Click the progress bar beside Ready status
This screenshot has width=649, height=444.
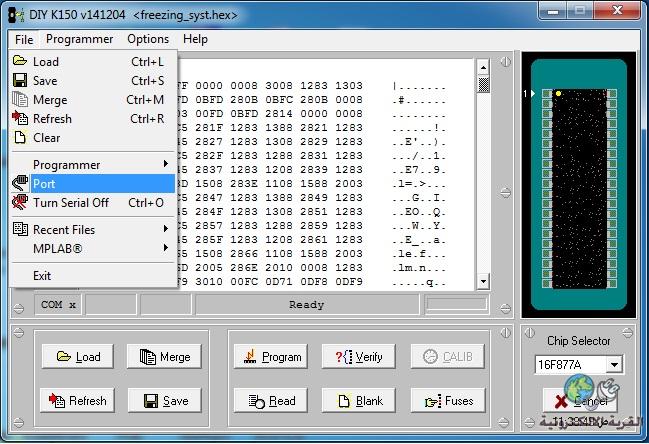[457, 304]
